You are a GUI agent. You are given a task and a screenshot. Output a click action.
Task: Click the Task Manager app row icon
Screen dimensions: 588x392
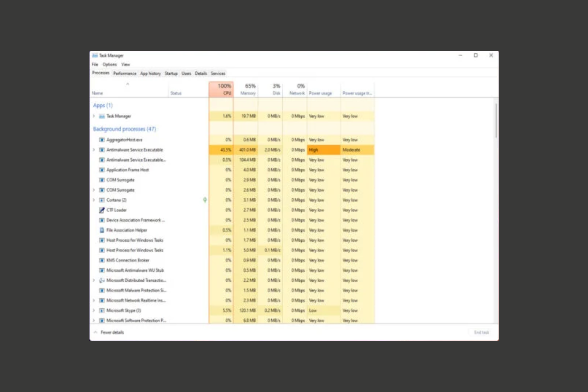coord(102,116)
